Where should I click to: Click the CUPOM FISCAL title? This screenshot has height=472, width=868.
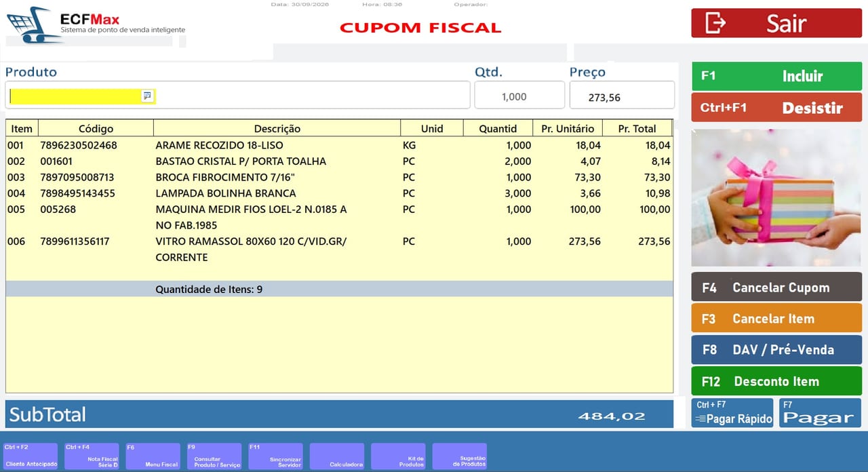[x=420, y=28]
